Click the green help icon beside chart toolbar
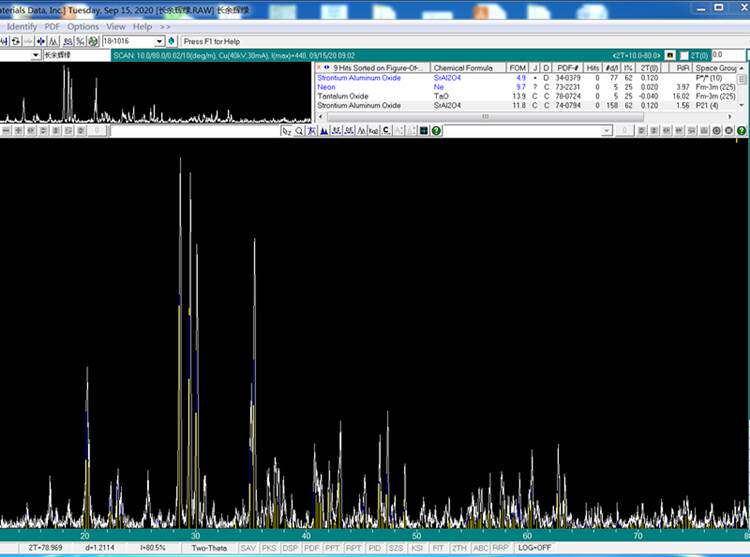Viewport: 750px width, 557px height. 436,131
